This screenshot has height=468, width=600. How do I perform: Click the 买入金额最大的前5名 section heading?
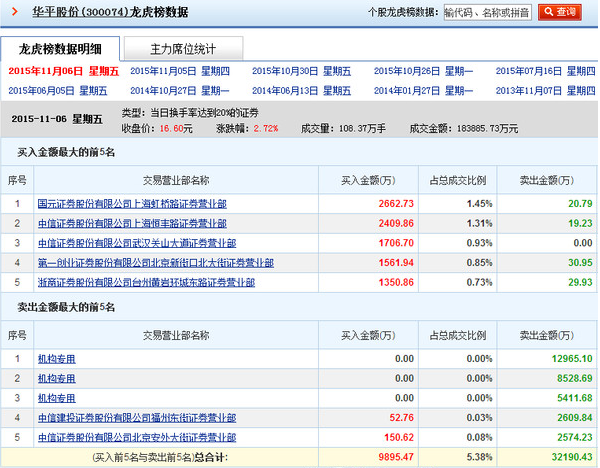[x=66, y=152]
